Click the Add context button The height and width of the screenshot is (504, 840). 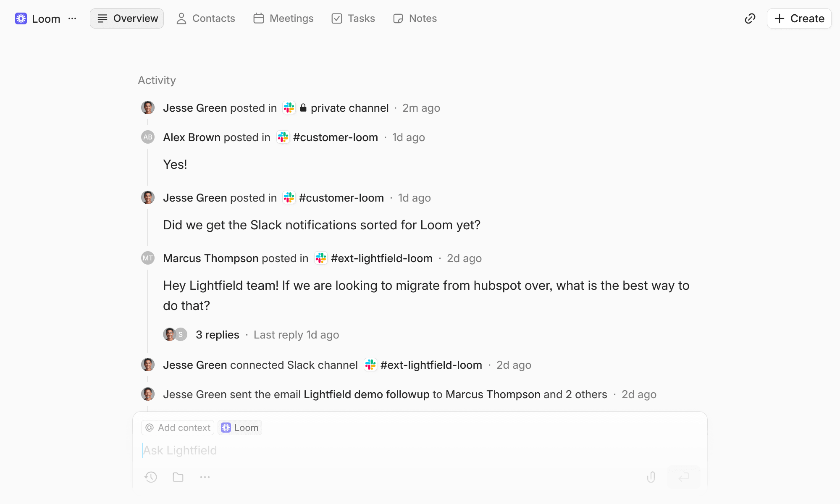178,428
